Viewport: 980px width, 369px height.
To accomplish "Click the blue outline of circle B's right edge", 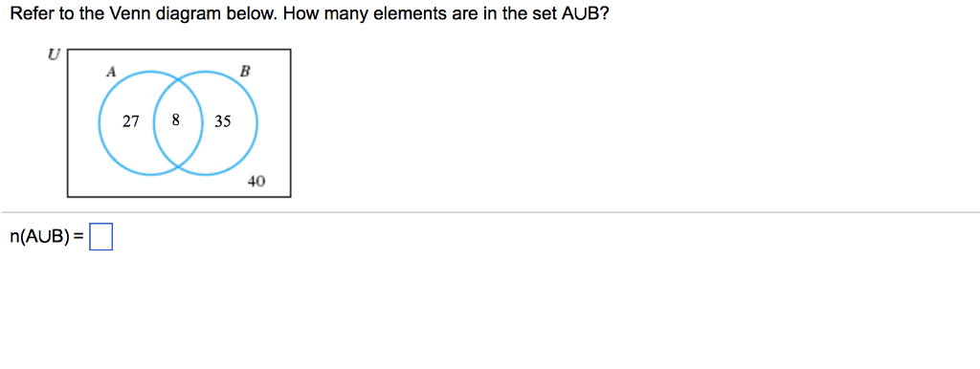I will coord(256,123).
